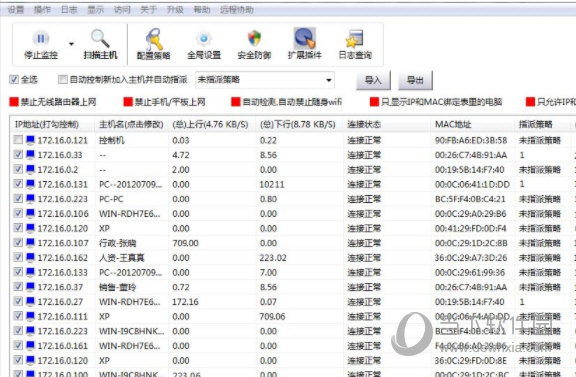Open the 远程协助 menu
576x377 pixels.
point(237,10)
